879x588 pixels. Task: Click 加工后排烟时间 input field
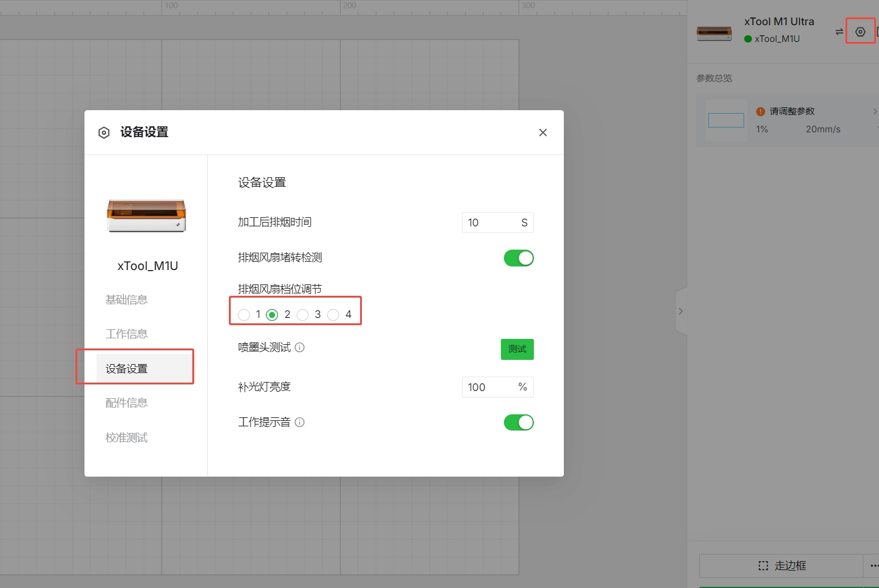[497, 223]
